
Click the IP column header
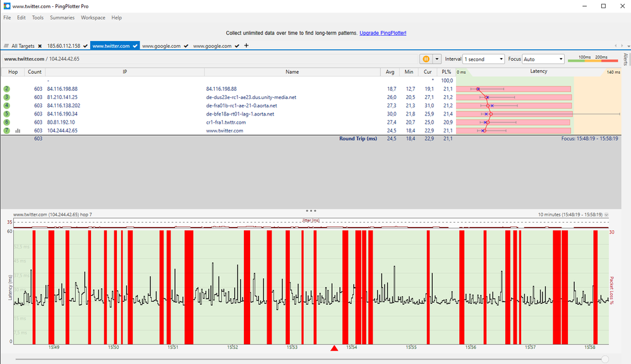click(125, 72)
